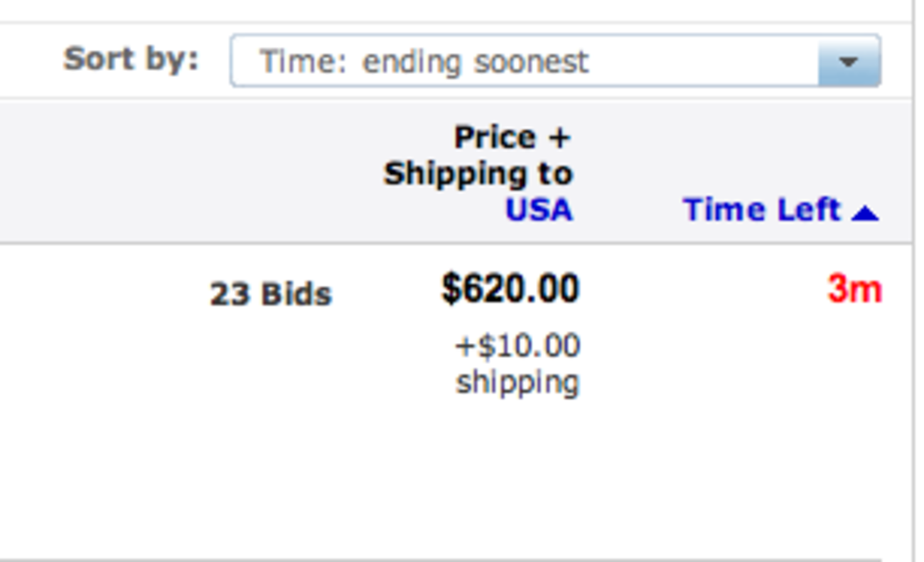Click the blank space left of "Sort by:"
The image size is (924, 562).
(x=28, y=60)
